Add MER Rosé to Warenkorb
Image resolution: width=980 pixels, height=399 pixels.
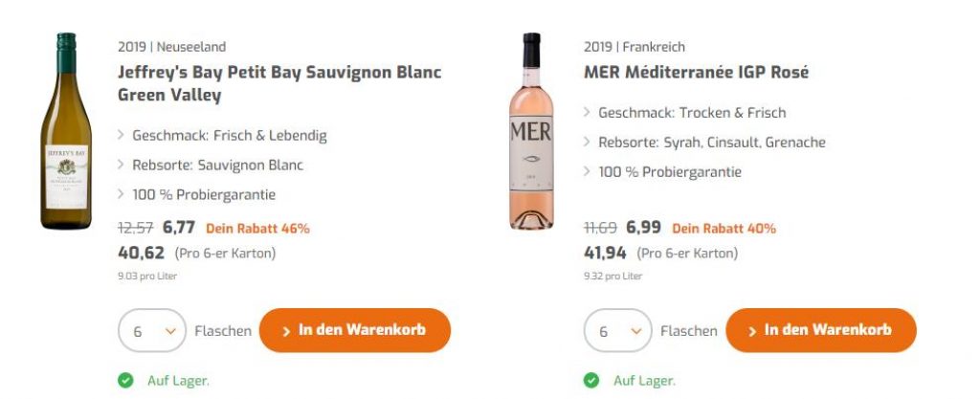[x=820, y=330]
